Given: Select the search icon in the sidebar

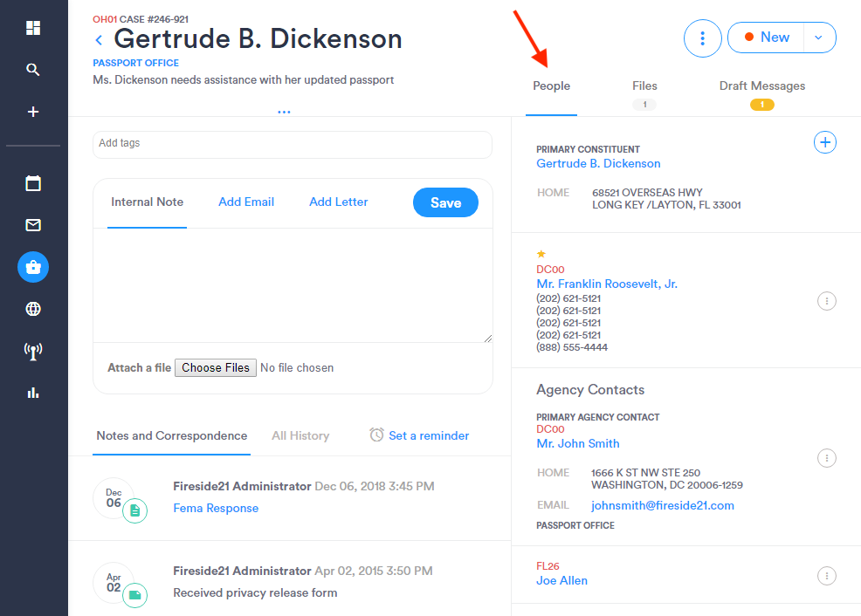Looking at the screenshot, I should (x=33, y=69).
